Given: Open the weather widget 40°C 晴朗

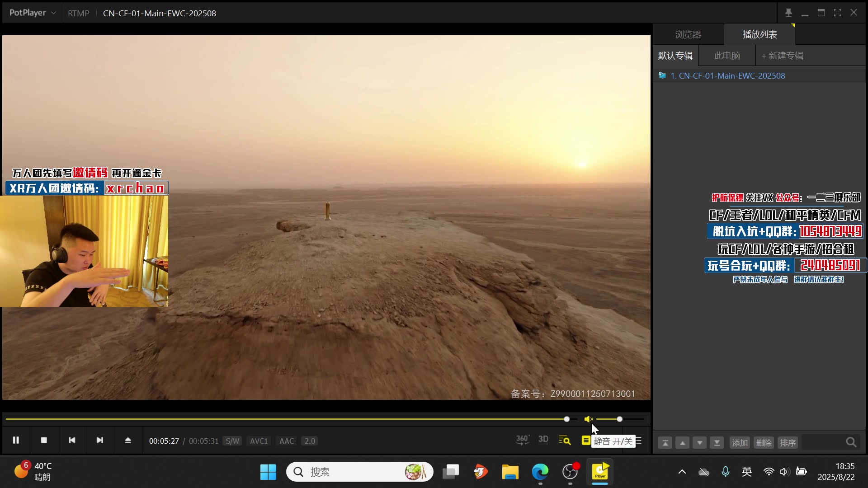Looking at the screenshot, I should [33, 472].
